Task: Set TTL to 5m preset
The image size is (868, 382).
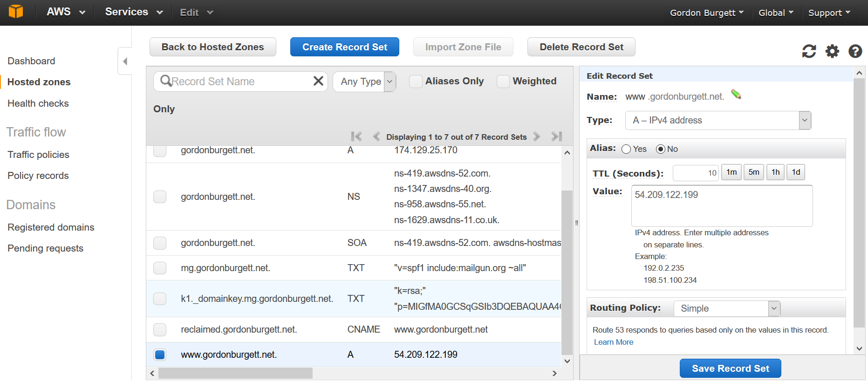Action: click(x=754, y=172)
